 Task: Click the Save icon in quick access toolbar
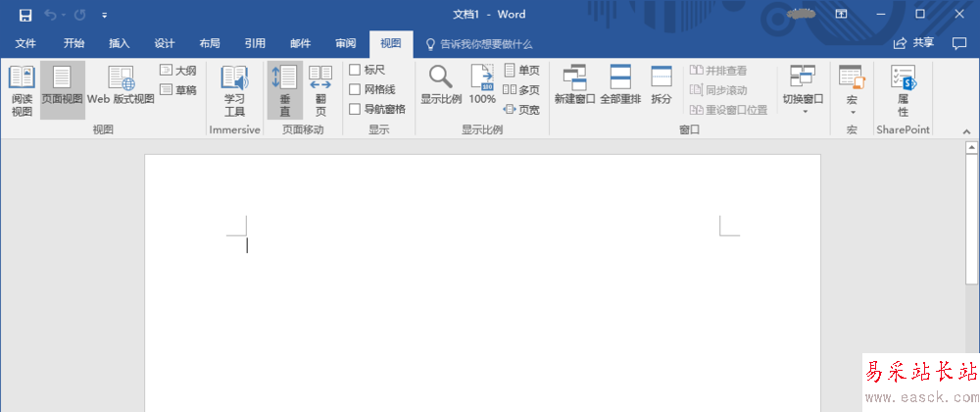click(25, 15)
